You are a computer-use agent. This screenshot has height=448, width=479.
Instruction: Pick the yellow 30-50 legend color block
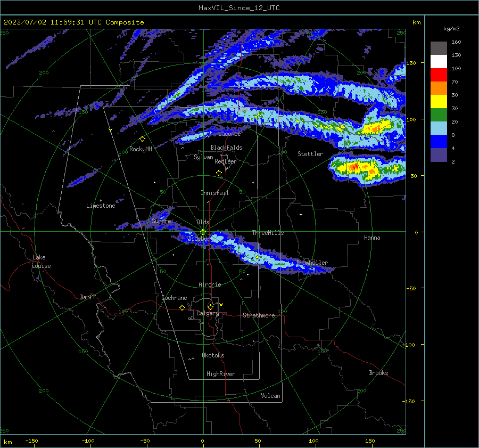click(x=439, y=102)
